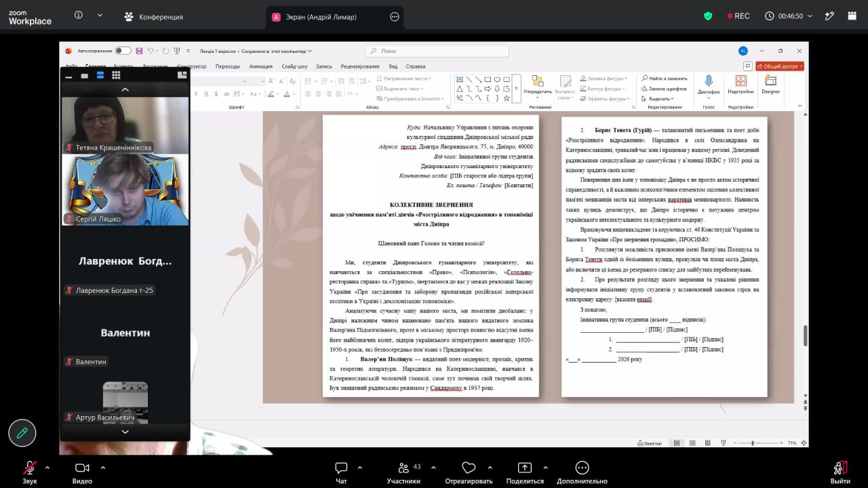Toggle Автосохранение switch

[123, 51]
